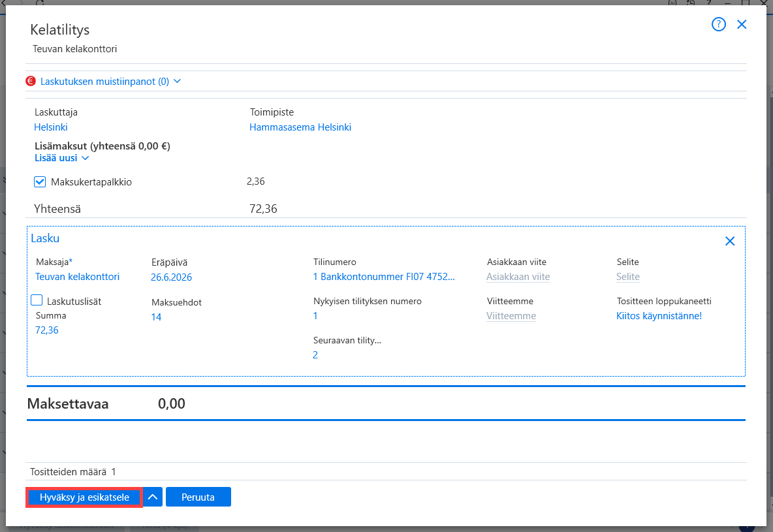Close the Kelatilitys dialog with X

[x=742, y=24]
